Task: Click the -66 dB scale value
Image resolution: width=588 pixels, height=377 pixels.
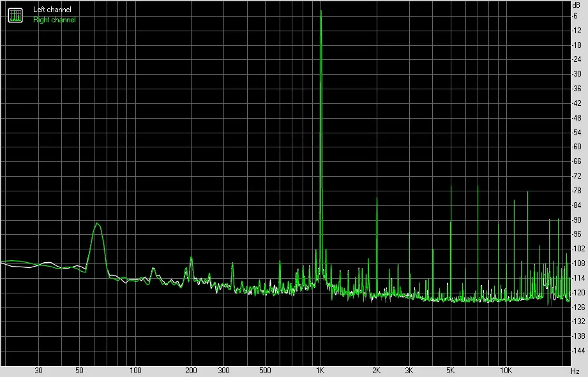Action: point(577,161)
